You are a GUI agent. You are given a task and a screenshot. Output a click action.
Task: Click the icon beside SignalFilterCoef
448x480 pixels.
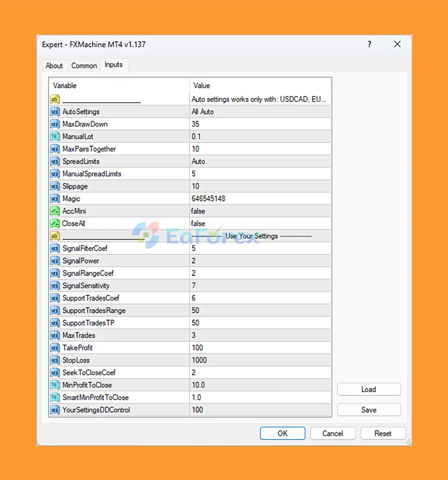tap(55, 248)
